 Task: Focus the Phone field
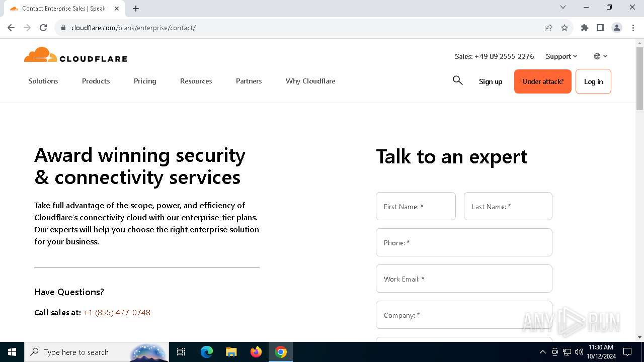pos(464,242)
